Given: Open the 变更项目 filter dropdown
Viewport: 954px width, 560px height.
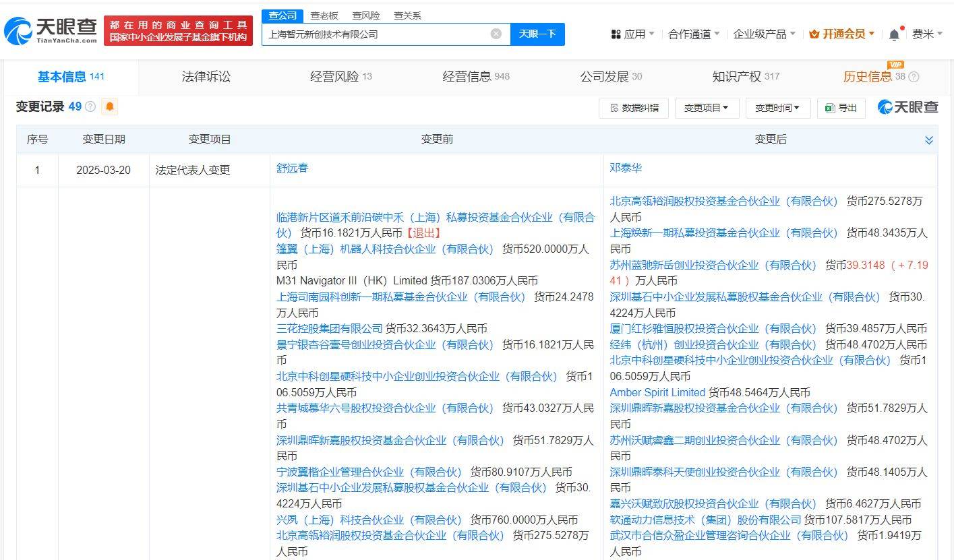Looking at the screenshot, I should pyautogui.click(x=706, y=107).
